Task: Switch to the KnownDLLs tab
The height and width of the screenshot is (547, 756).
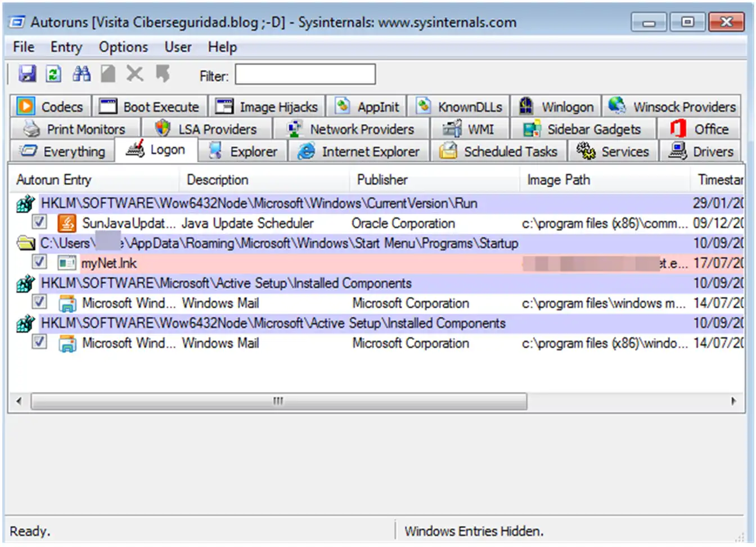Action: point(459,106)
